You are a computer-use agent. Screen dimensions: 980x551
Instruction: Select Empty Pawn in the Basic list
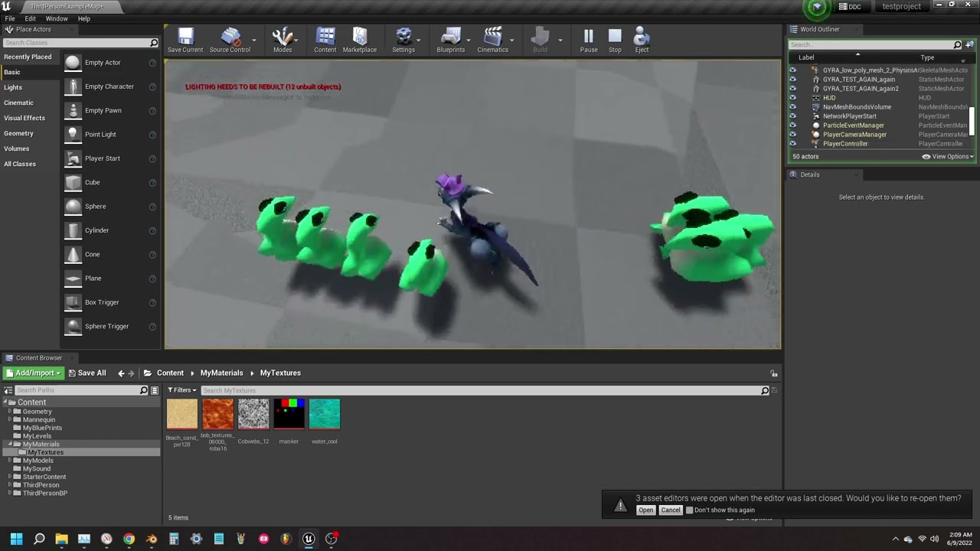110,110
